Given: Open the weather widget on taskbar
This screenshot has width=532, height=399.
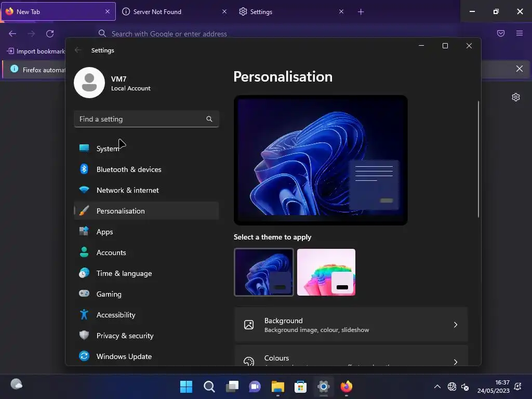Looking at the screenshot, I should click(x=16, y=384).
